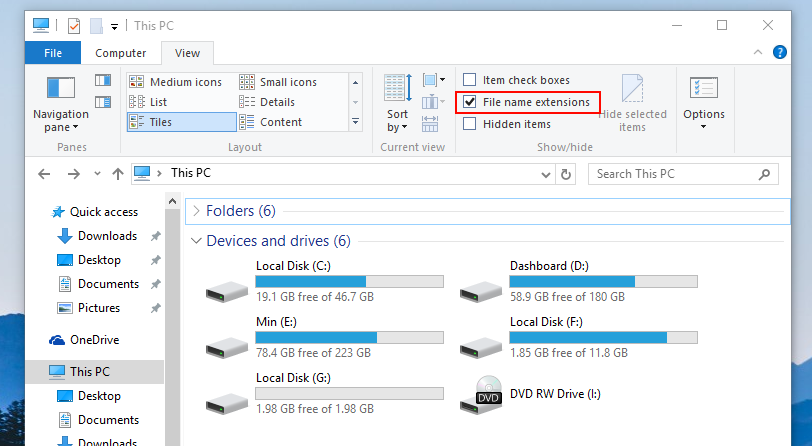This screenshot has height=446, width=812.
Task: Select the View tab
Action: (187, 53)
